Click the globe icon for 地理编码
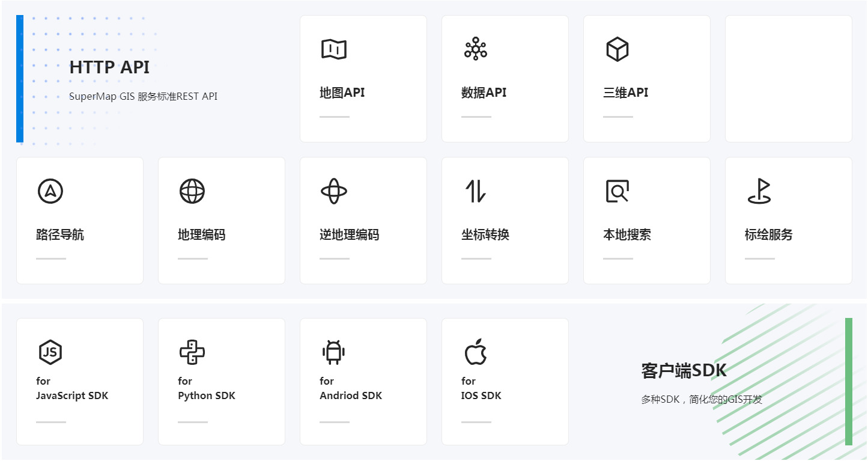Image resolution: width=868 pixels, height=461 pixels. pyautogui.click(x=192, y=191)
